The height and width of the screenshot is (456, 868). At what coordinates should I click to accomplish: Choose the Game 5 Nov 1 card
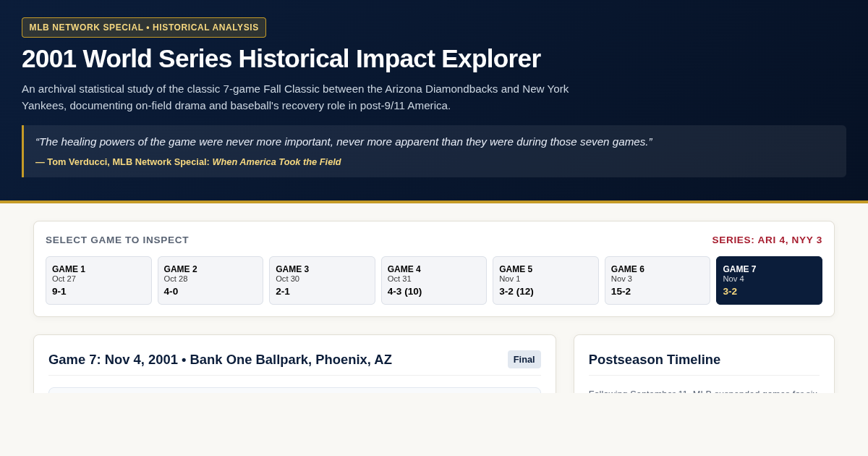click(x=545, y=280)
